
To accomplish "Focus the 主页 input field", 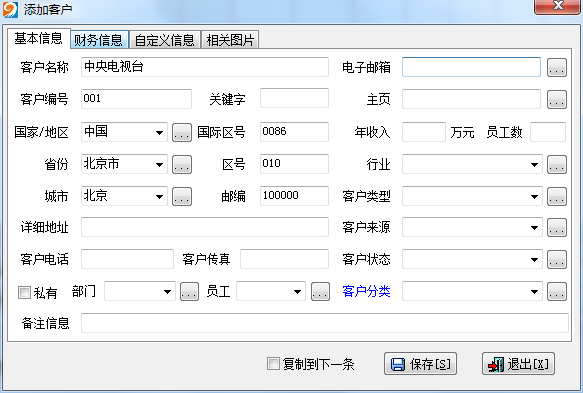I will tap(471, 99).
